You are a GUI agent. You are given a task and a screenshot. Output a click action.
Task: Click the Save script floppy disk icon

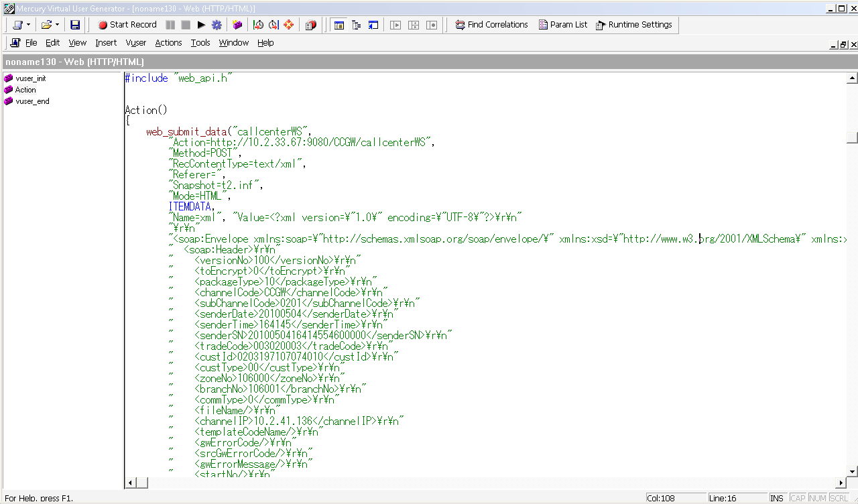click(x=75, y=25)
